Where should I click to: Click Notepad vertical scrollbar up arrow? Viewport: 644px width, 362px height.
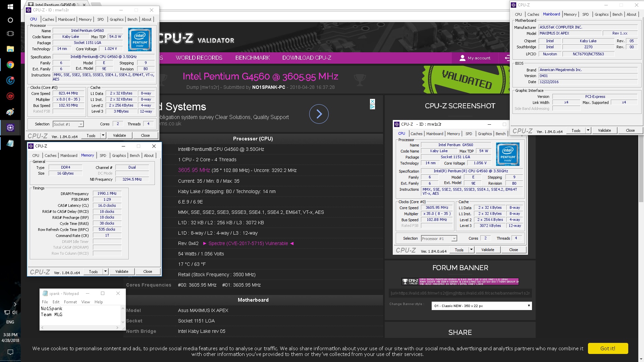123,308
